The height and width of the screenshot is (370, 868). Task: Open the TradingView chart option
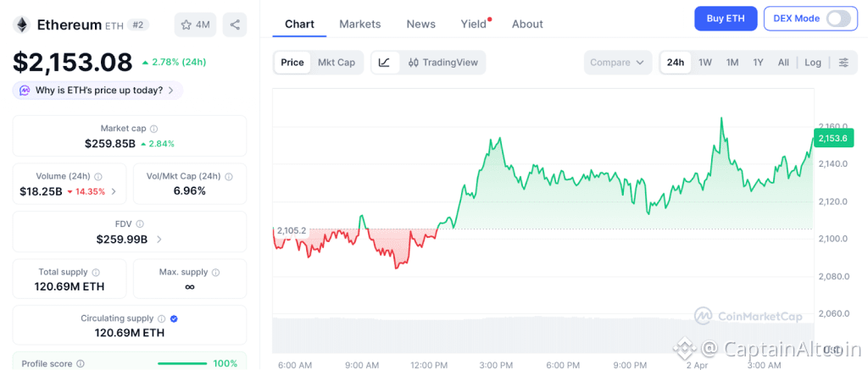[x=443, y=63]
